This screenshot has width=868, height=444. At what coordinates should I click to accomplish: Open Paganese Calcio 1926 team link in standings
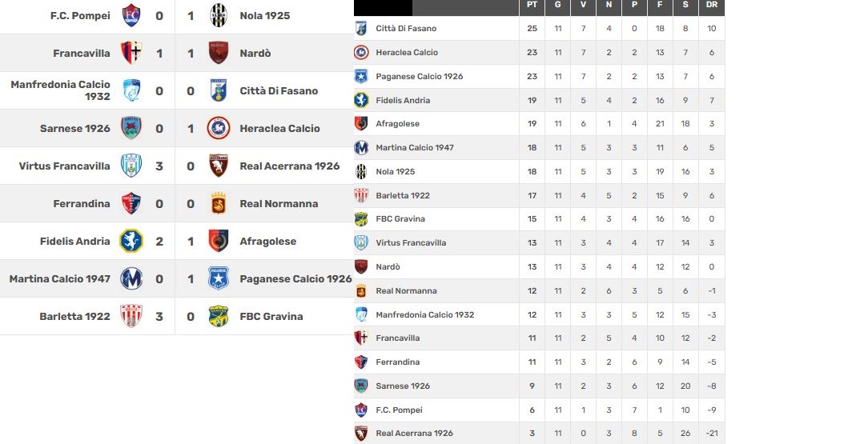[420, 77]
